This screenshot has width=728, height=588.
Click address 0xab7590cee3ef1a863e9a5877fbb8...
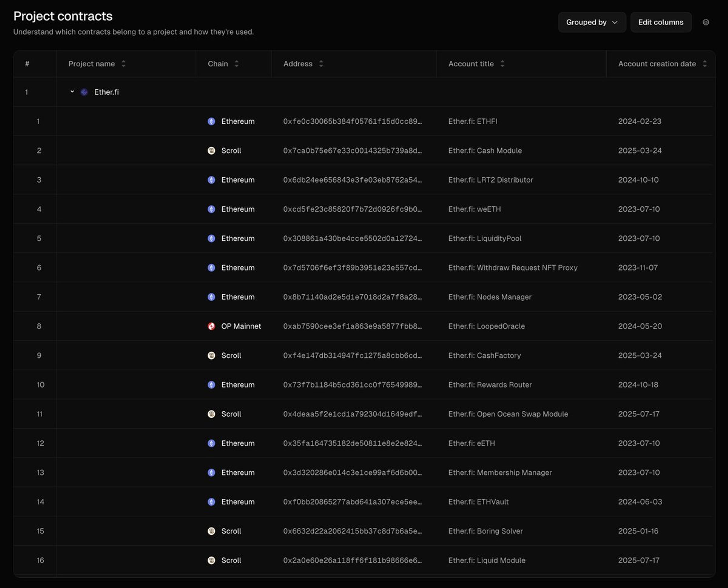point(352,326)
